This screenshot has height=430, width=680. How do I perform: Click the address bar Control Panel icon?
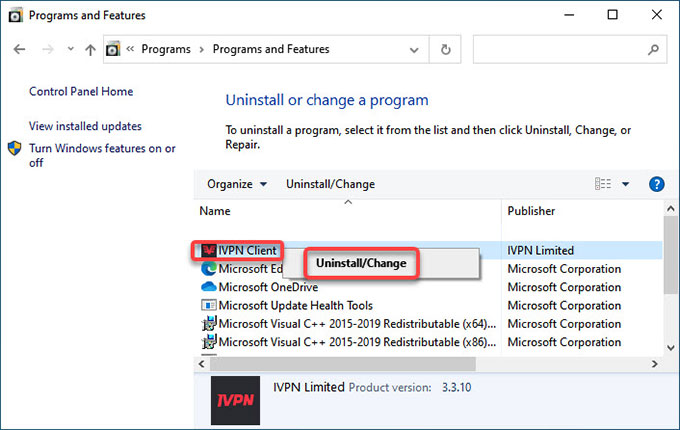click(x=113, y=49)
